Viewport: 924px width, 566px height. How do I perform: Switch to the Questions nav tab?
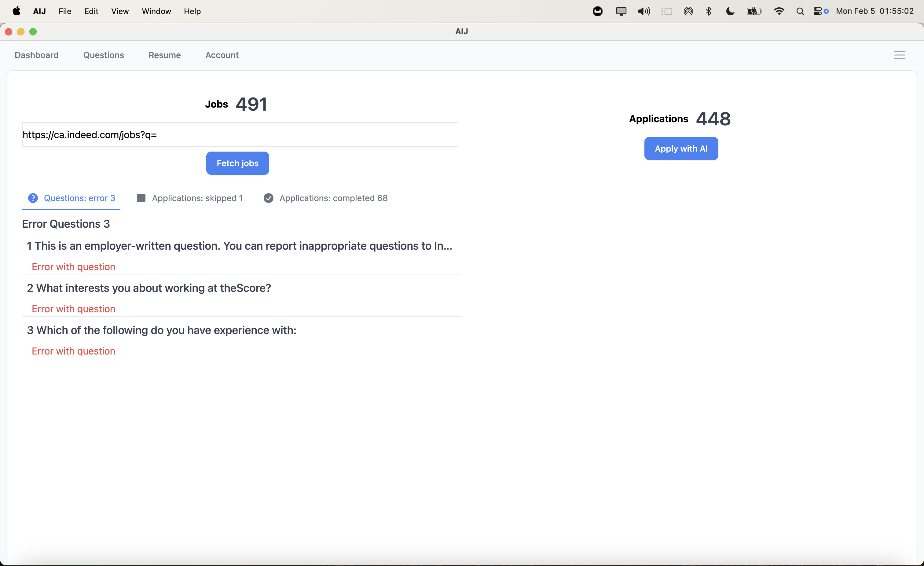click(104, 55)
